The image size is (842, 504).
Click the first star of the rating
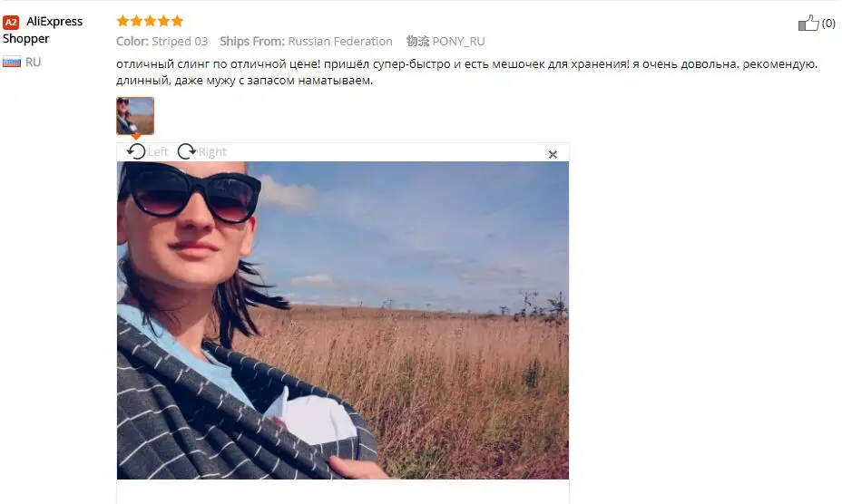point(122,21)
